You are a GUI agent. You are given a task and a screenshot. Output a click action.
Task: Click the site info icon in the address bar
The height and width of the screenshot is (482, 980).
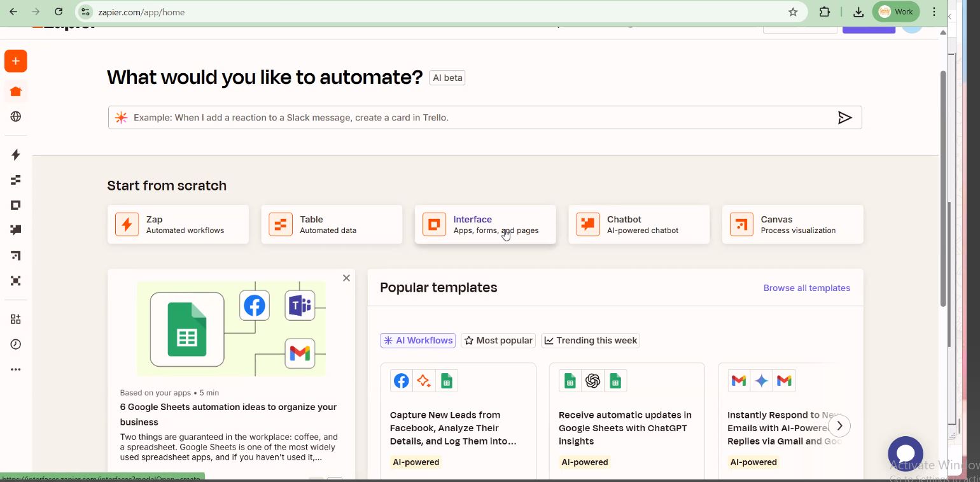point(86,12)
